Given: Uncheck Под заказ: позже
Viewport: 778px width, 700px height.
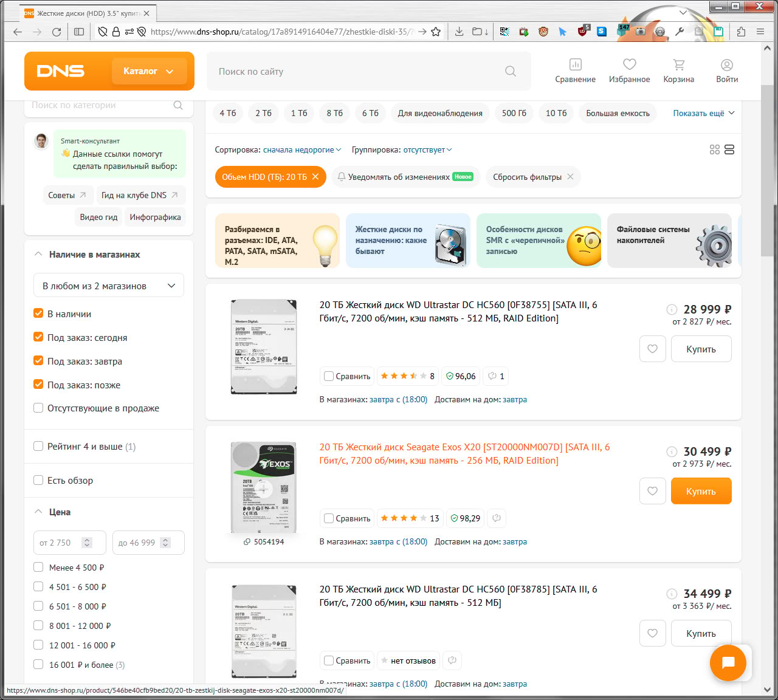Looking at the screenshot, I should [x=38, y=385].
